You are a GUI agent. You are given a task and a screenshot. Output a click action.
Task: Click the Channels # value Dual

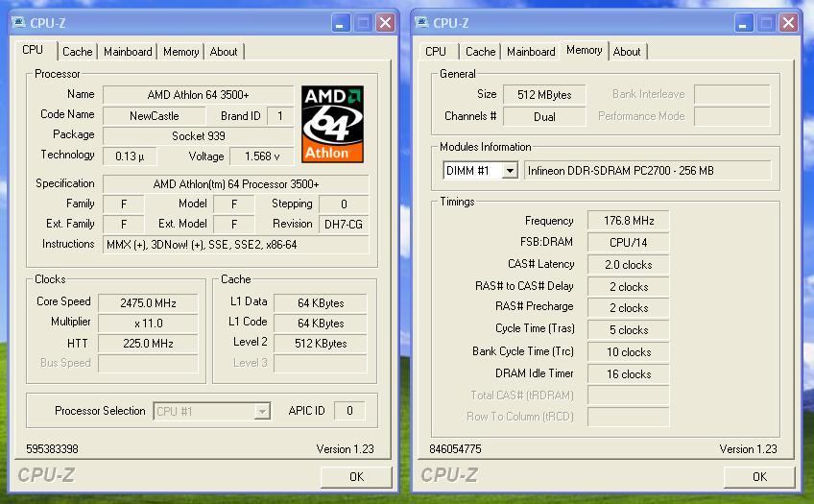pos(544,117)
